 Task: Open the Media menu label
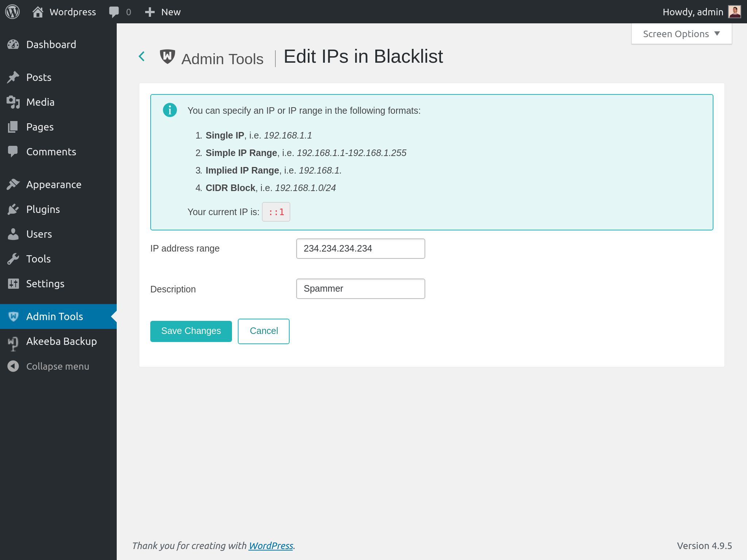coord(40,102)
